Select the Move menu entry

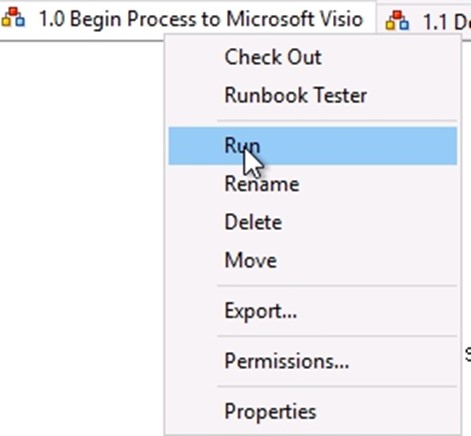(x=251, y=260)
